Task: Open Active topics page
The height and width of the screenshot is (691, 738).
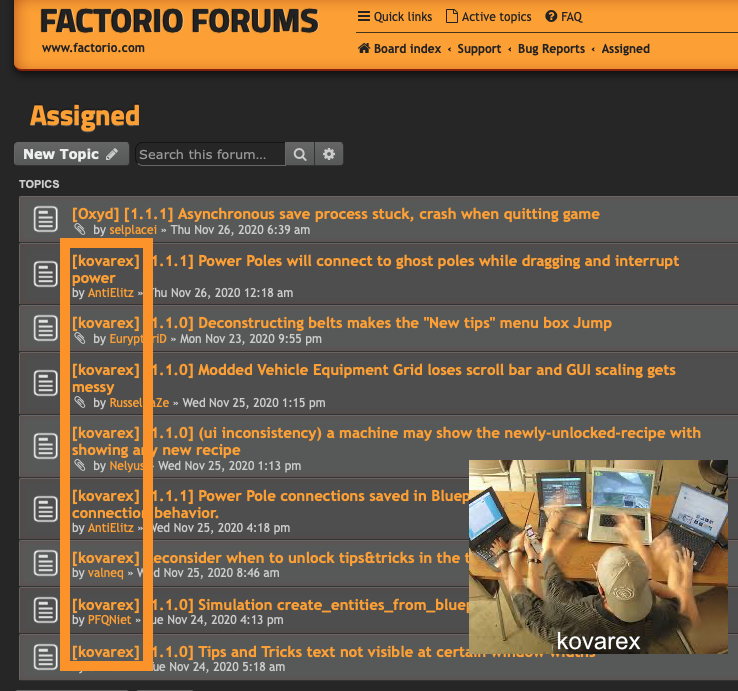Action: click(489, 17)
